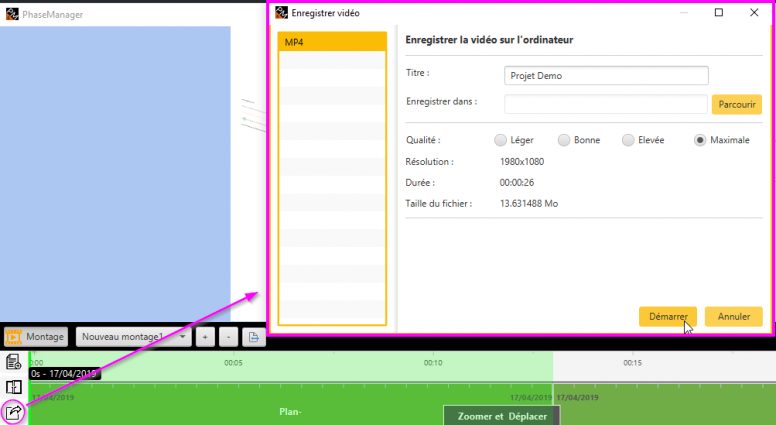Set quality to Elevée
The width and height of the screenshot is (776, 425).
628,140
